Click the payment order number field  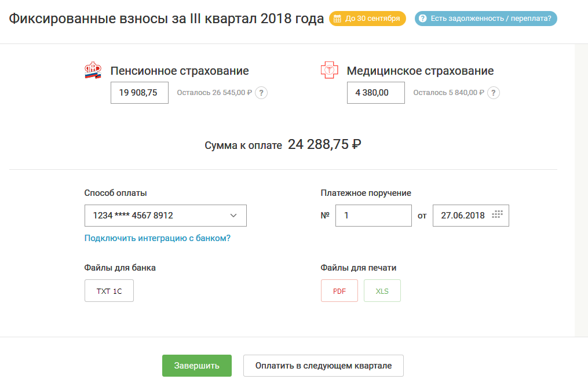point(373,216)
